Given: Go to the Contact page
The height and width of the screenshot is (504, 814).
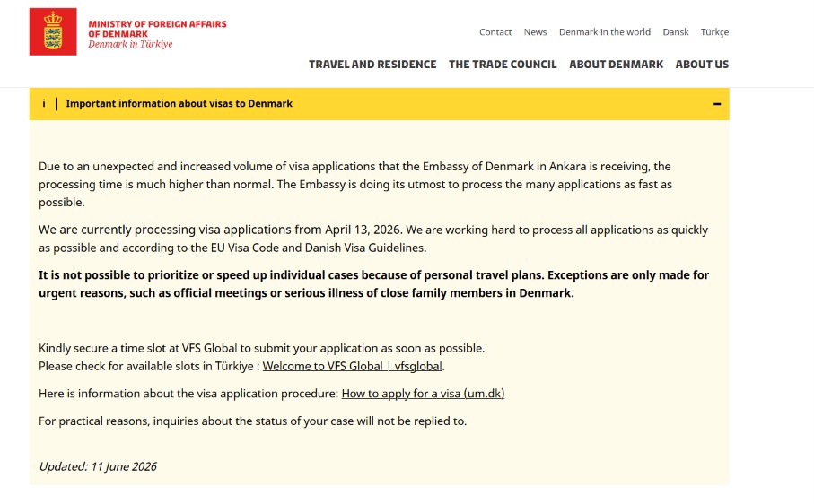Looking at the screenshot, I should click(495, 32).
